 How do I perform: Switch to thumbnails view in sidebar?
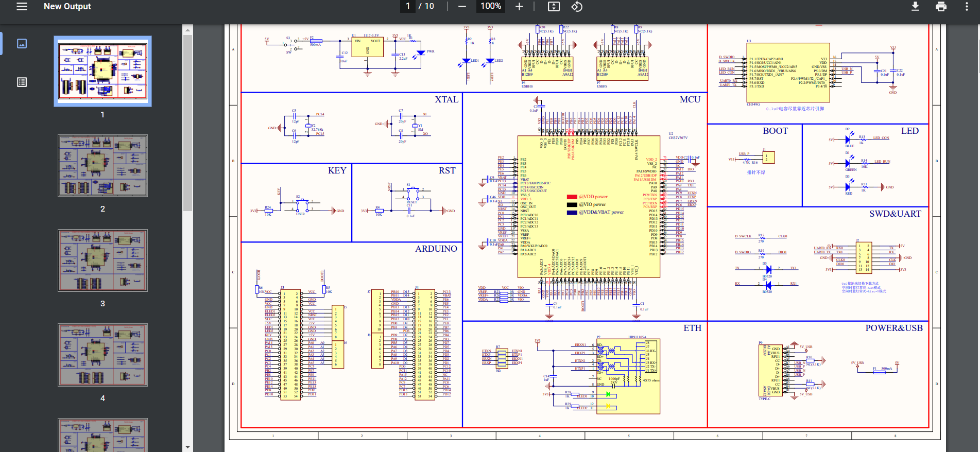22,44
